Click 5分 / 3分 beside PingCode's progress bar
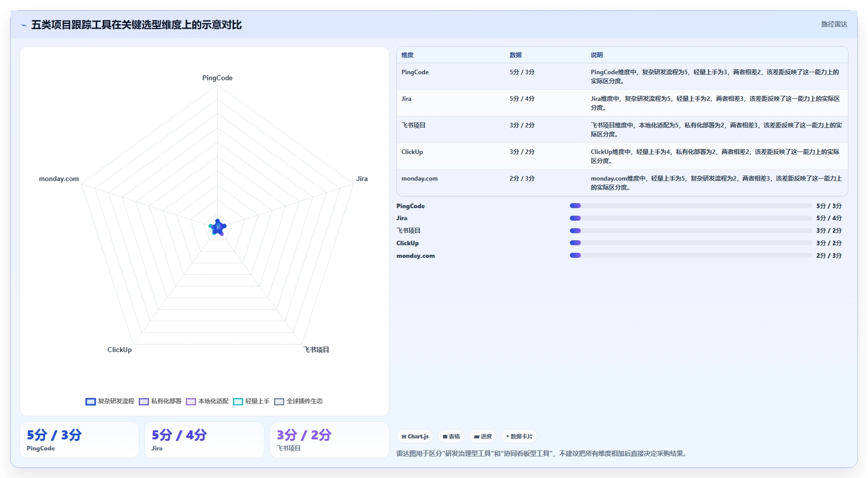Image resolution: width=868 pixels, height=478 pixels. pos(829,206)
